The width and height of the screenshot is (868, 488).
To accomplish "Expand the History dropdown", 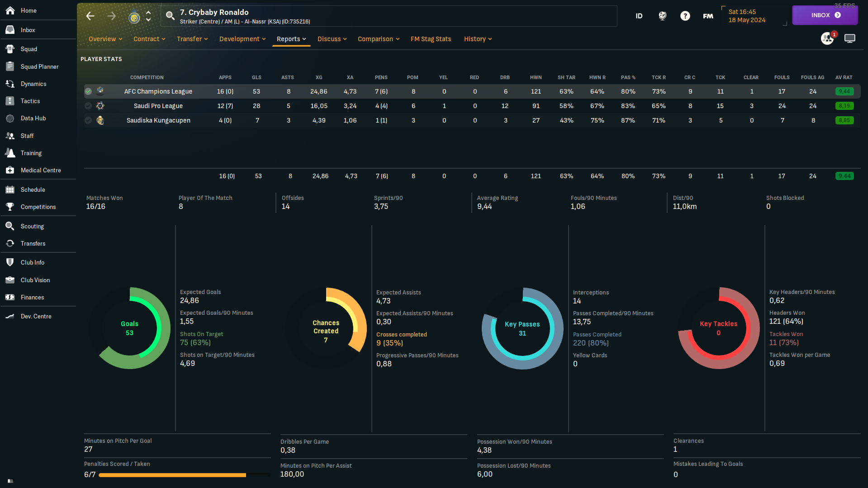I will coord(478,39).
